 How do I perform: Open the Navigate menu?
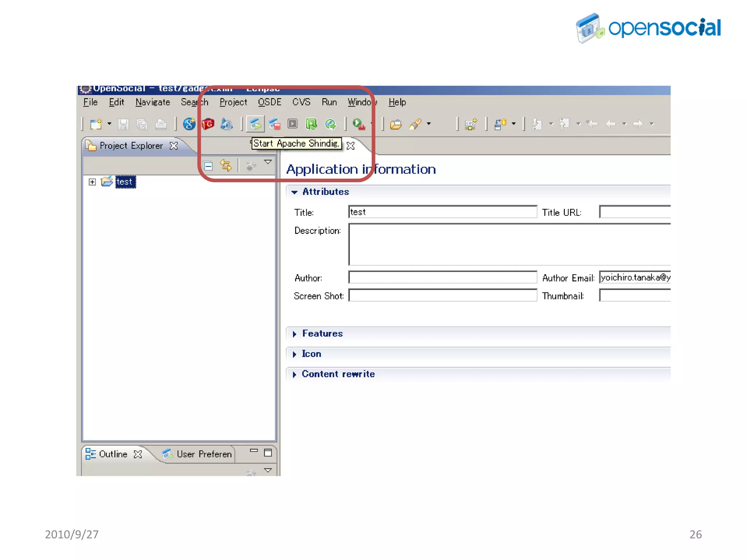pos(152,102)
